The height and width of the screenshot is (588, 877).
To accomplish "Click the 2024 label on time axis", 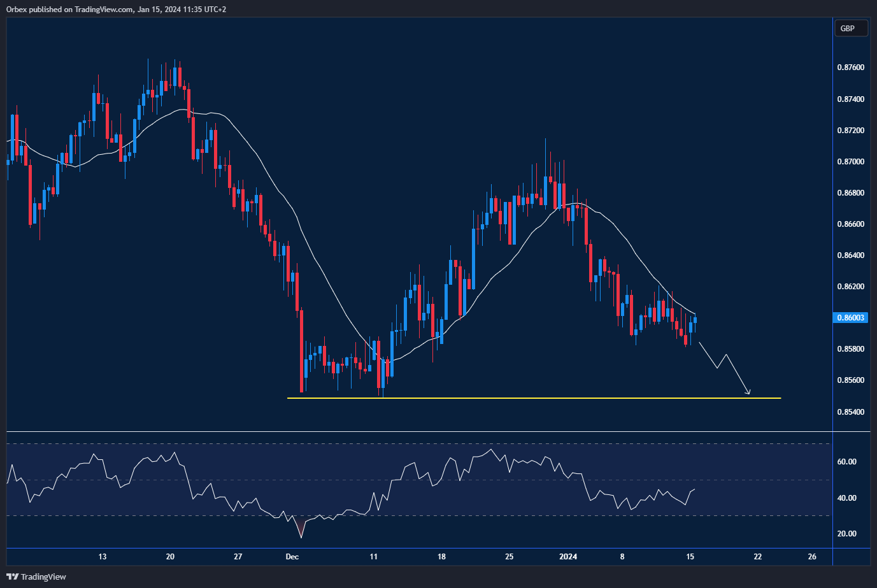I will tap(568, 557).
